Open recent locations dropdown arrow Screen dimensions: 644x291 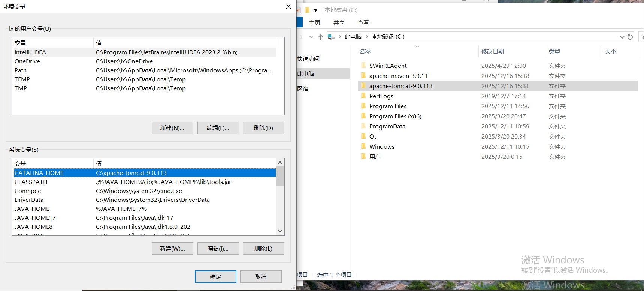coord(311,37)
